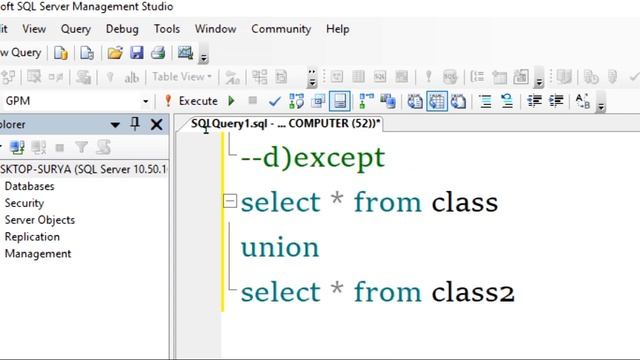
Task: Open the Help menu
Action: pyautogui.click(x=338, y=29)
